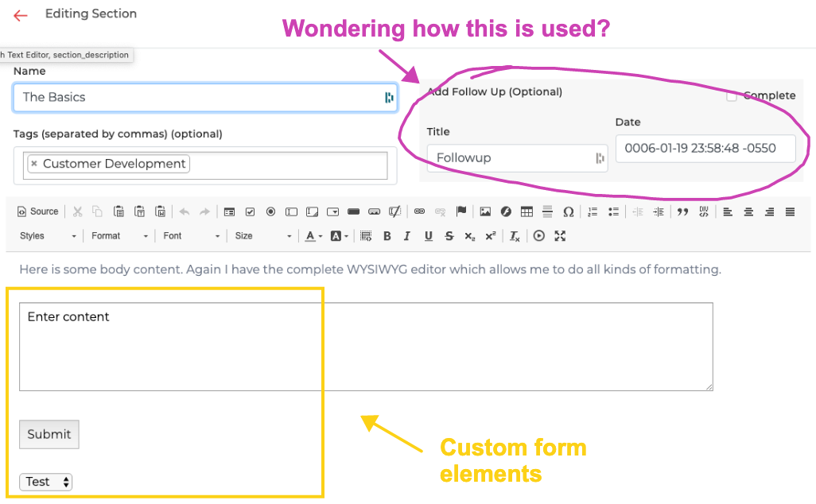Apply bulleted list formatting
This screenshot has width=816, height=504.
point(613,211)
